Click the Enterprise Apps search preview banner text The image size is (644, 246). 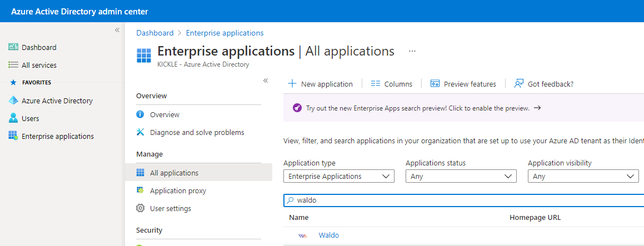pyautogui.click(x=418, y=108)
